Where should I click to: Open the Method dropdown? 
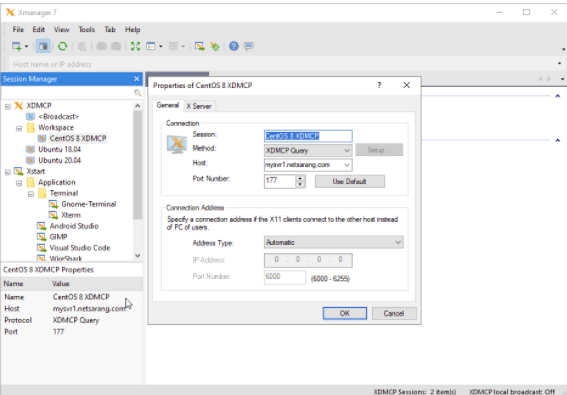(308, 150)
